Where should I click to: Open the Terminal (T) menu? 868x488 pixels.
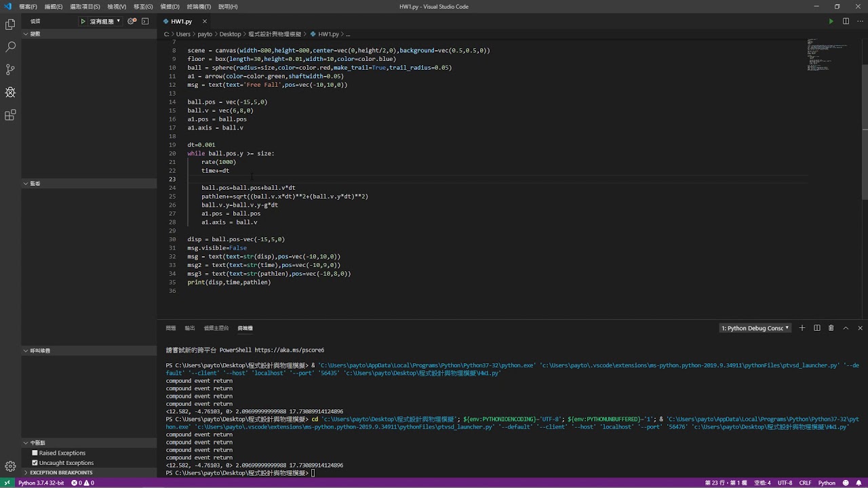pos(199,6)
